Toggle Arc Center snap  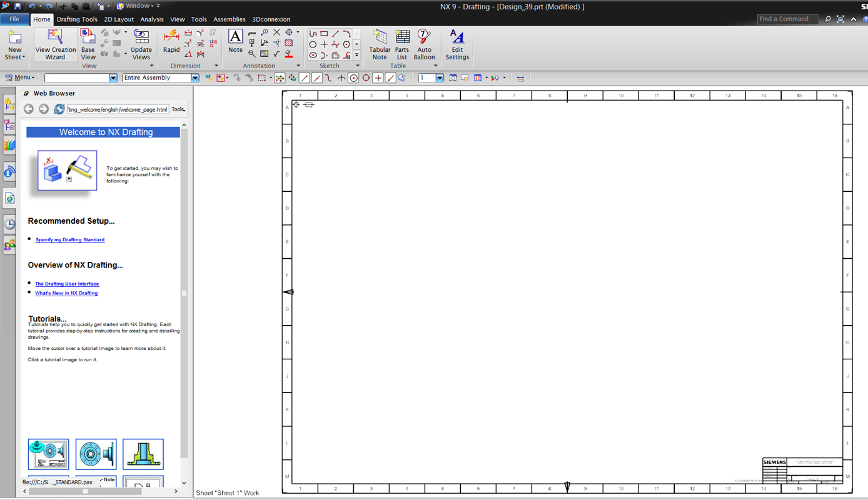click(354, 78)
